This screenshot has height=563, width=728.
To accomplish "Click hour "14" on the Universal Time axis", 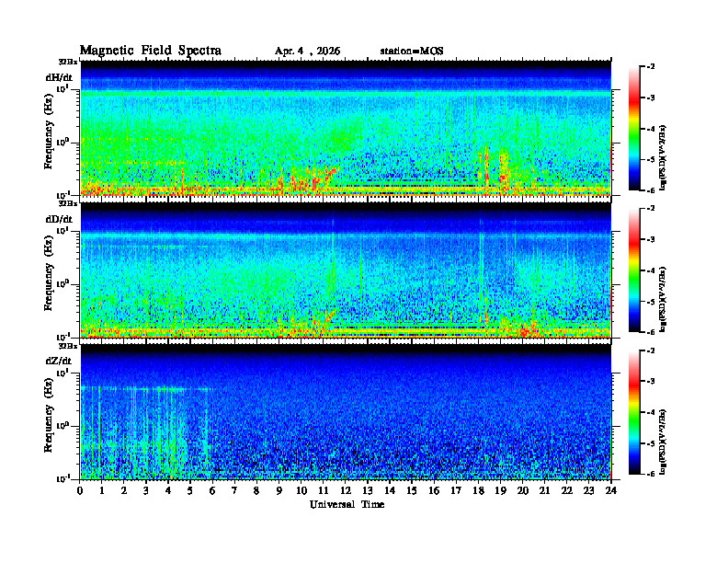I will pyautogui.click(x=389, y=490).
